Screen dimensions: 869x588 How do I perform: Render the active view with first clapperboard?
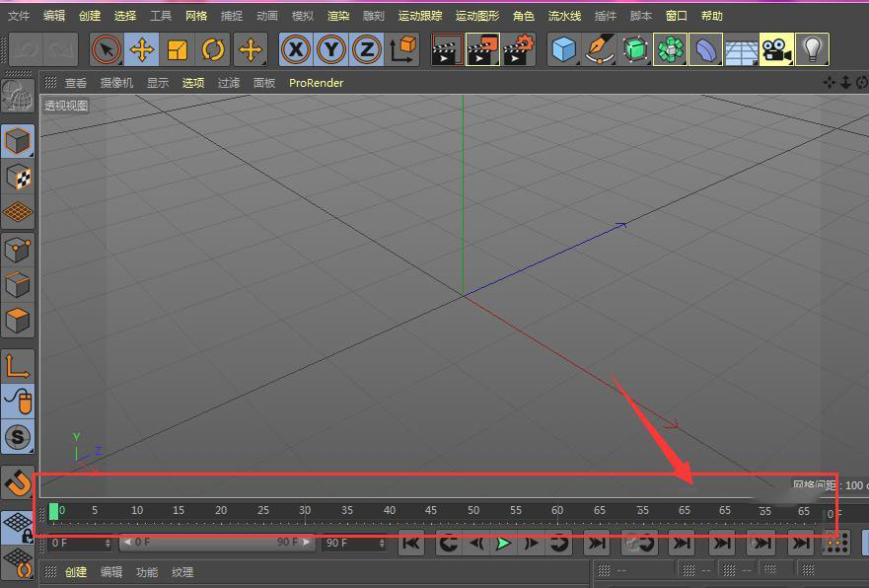tap(447, 50)
